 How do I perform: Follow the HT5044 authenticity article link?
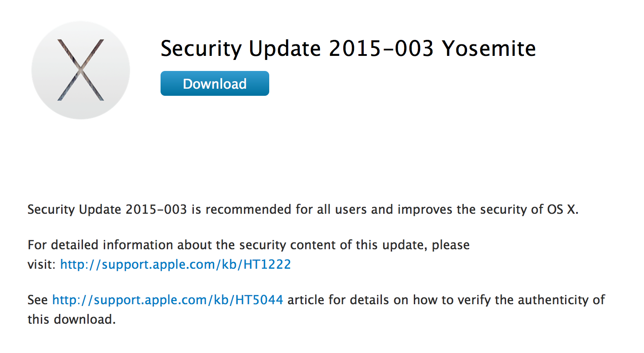tap(167, 299)
